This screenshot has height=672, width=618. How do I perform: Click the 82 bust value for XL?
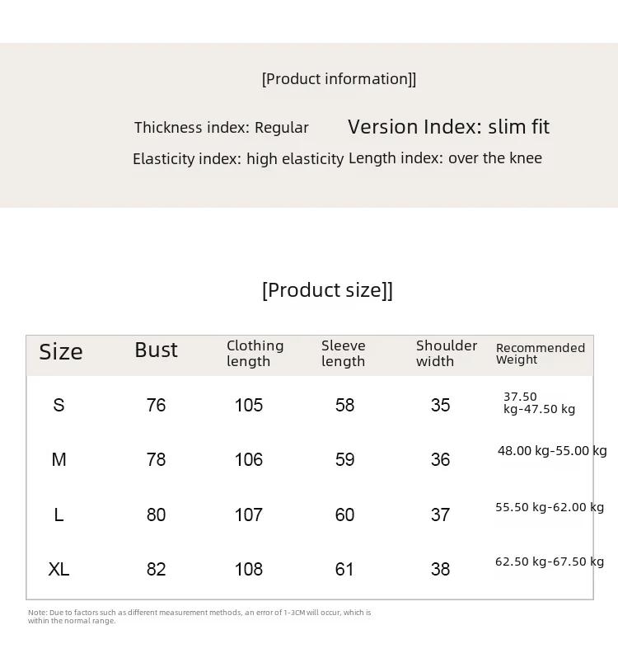click(156, 569)
